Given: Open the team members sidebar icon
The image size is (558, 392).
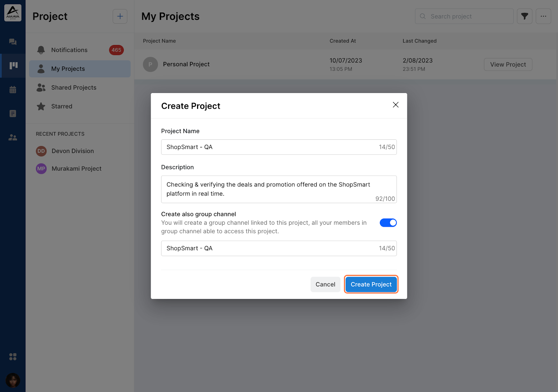Looking at the screenshot, I should point(13,137).
